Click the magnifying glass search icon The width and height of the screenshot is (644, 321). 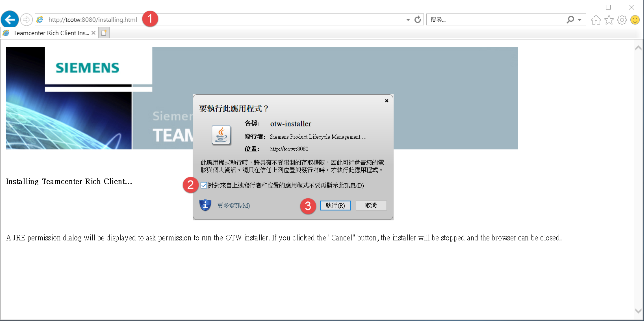(570, 20)
